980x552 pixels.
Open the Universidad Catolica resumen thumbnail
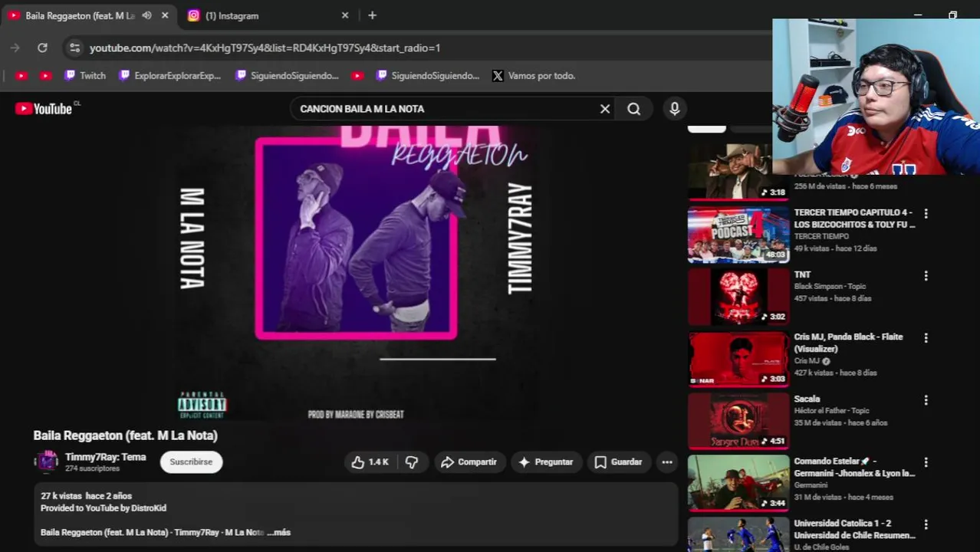[x=738, y=534]
